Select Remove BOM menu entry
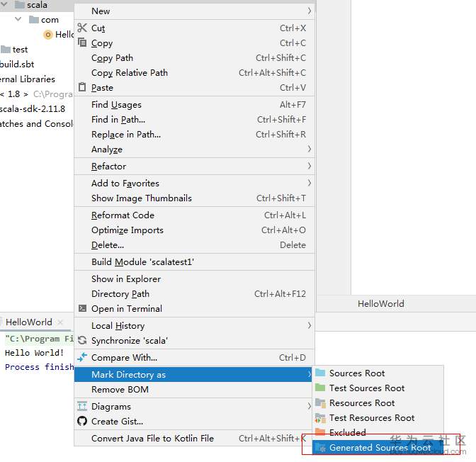The width and height of the screenshot is (476, 462). pyautogui.click(x=194, y=390)
